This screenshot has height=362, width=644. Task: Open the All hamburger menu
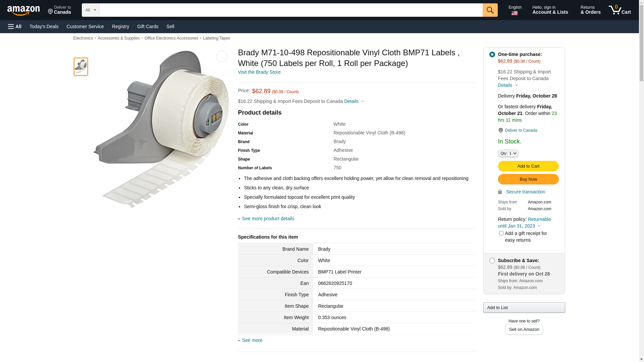point(15,26)
